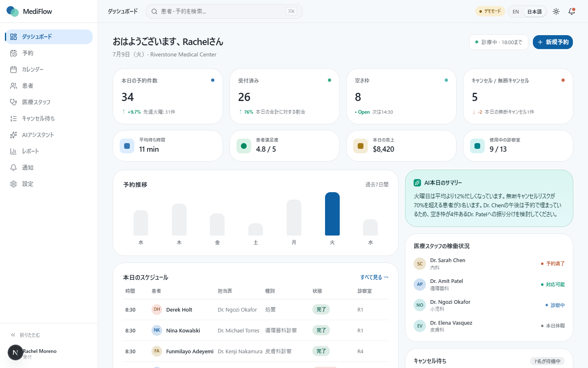Viewport: 588px width, 368px height.
Task: Open the 空き枠 card
Action: (x=401, y=96)
